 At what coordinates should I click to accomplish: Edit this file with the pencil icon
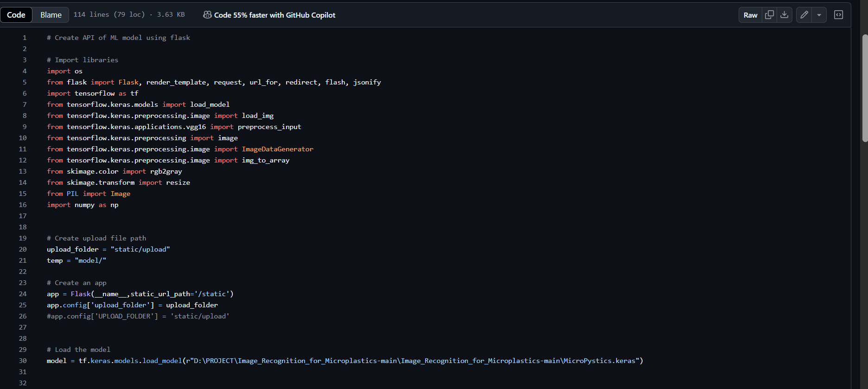[x=804, y=15]
